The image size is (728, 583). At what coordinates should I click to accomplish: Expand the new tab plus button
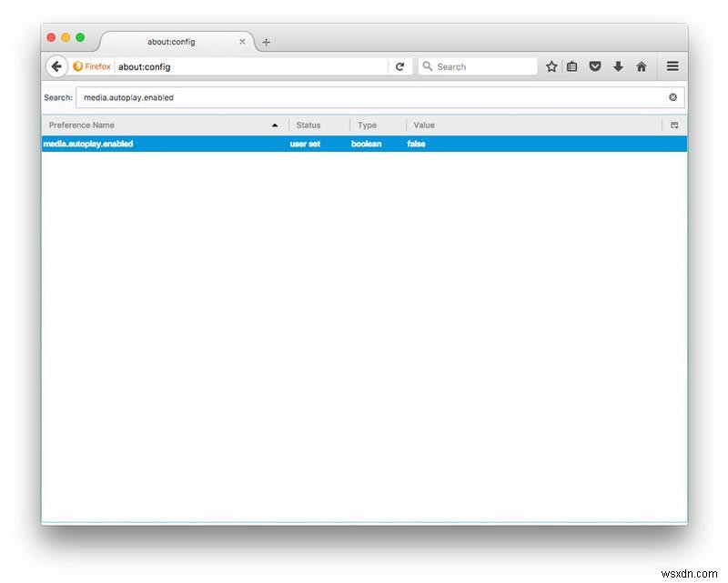[265, 42]
